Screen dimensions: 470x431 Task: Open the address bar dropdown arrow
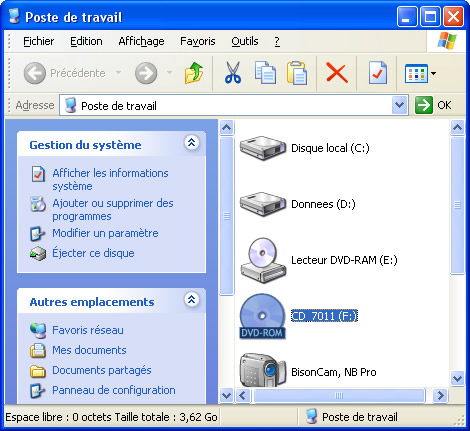399,105
